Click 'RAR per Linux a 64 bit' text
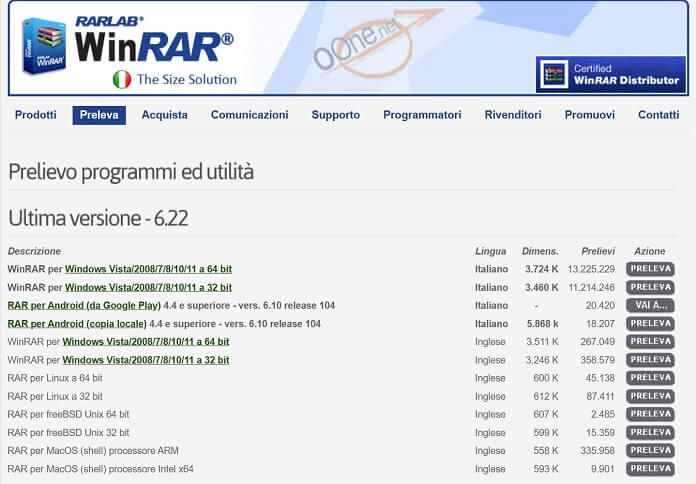 [55, 378]
